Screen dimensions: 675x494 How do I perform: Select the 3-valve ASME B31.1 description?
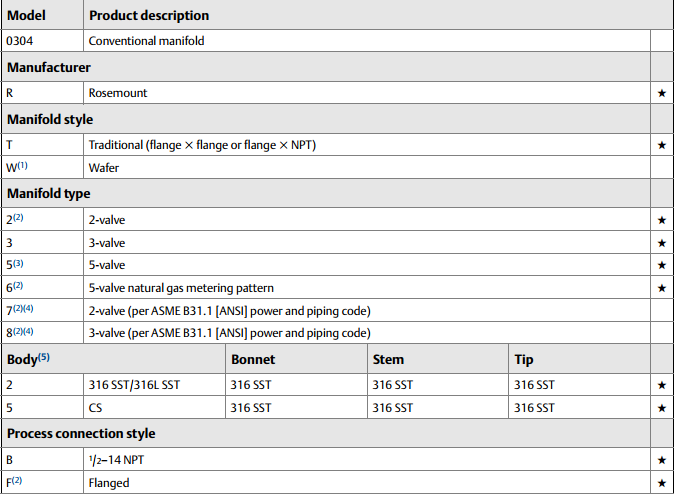click(229, 333)
